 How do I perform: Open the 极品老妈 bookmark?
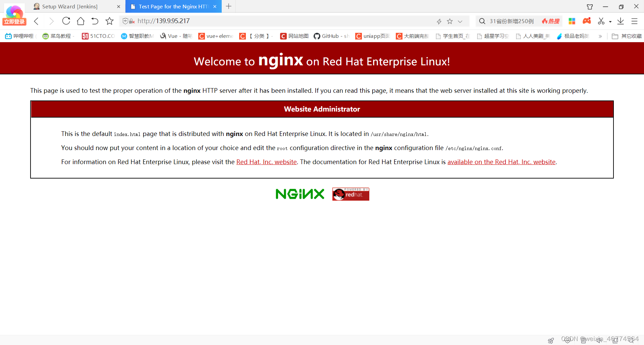click(573, 36)
